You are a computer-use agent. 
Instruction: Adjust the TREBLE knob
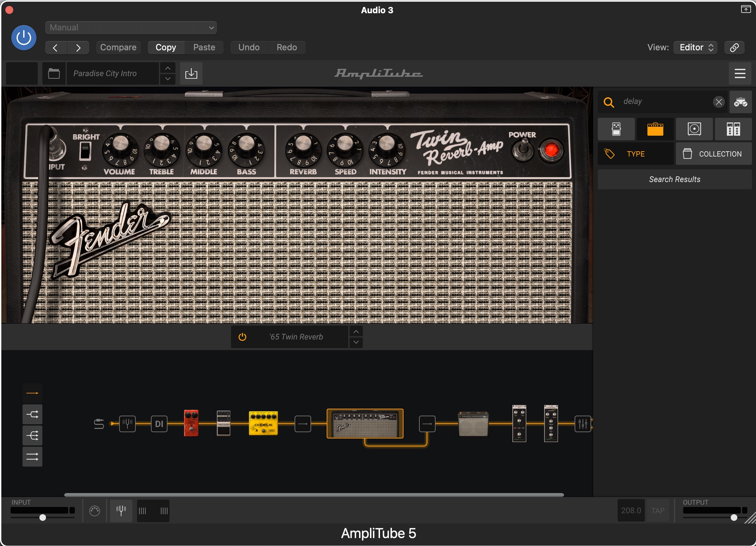coord(162,149)
